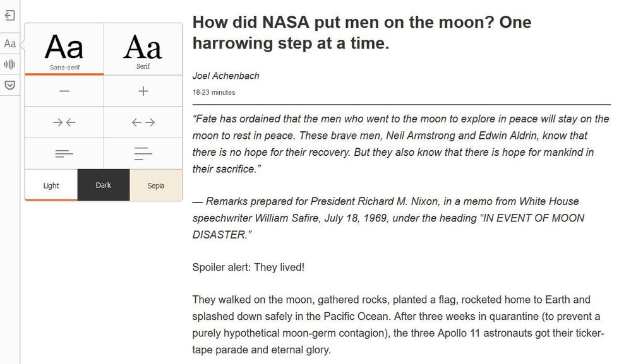Widen content width with outward arrows
The image size is (631, 364).
[143, 122]
